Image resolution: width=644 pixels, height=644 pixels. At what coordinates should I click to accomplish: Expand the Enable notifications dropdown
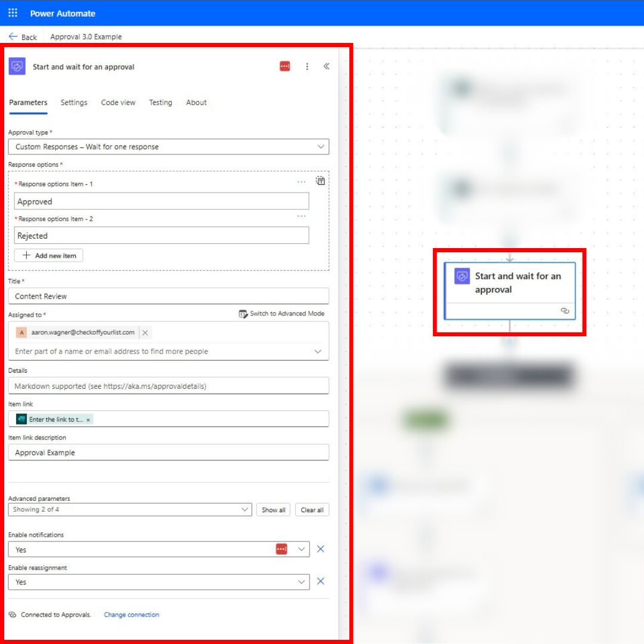(x=302, y=549)
